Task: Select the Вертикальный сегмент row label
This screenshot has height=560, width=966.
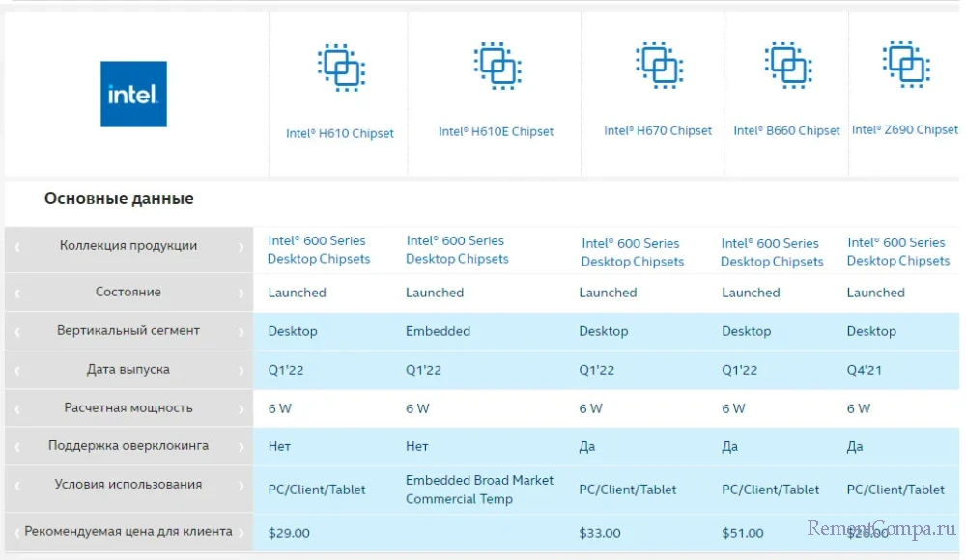Action: tap(128, 331)
